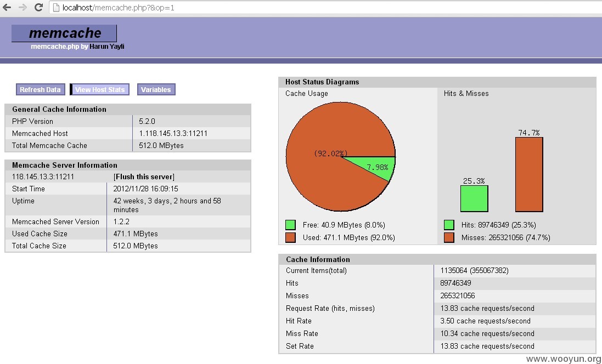Reload the page with the refresh icon
The height and width of the screenshot is (364, 602).
[x=38, y=7]
